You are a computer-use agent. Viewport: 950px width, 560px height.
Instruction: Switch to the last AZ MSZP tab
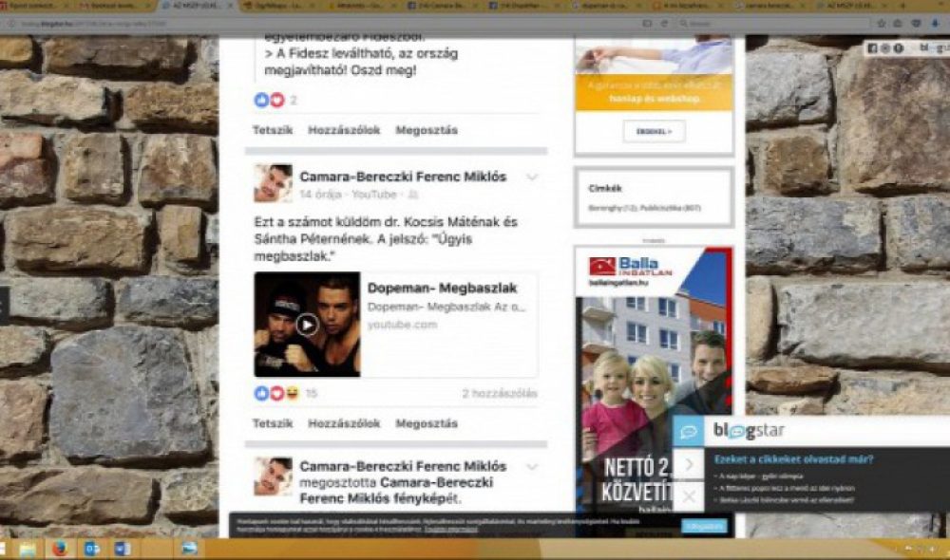tap(853, 6)
